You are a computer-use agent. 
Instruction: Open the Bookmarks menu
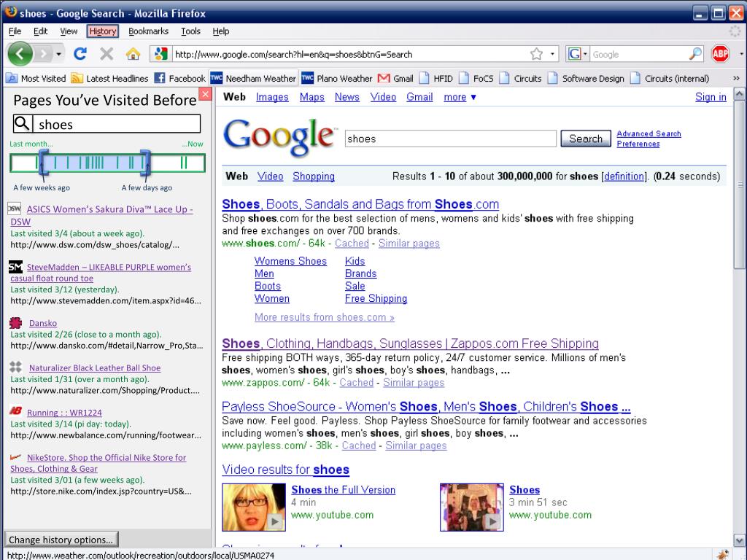(x=148, y=31)
